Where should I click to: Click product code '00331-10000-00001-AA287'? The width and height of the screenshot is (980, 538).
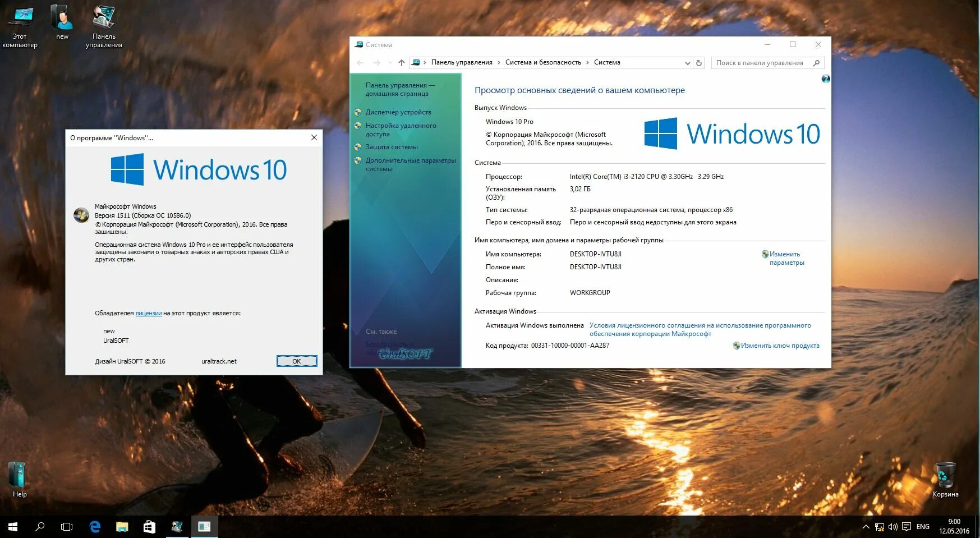570,346
